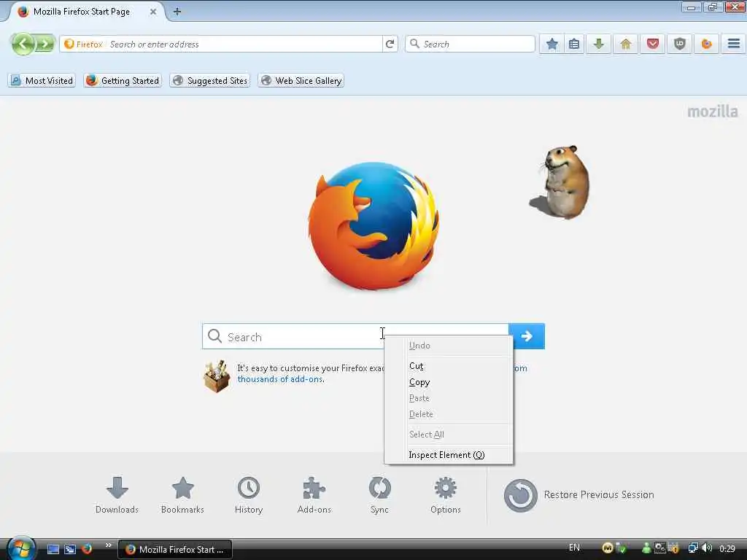Choose Paste from the context menu

449,398
